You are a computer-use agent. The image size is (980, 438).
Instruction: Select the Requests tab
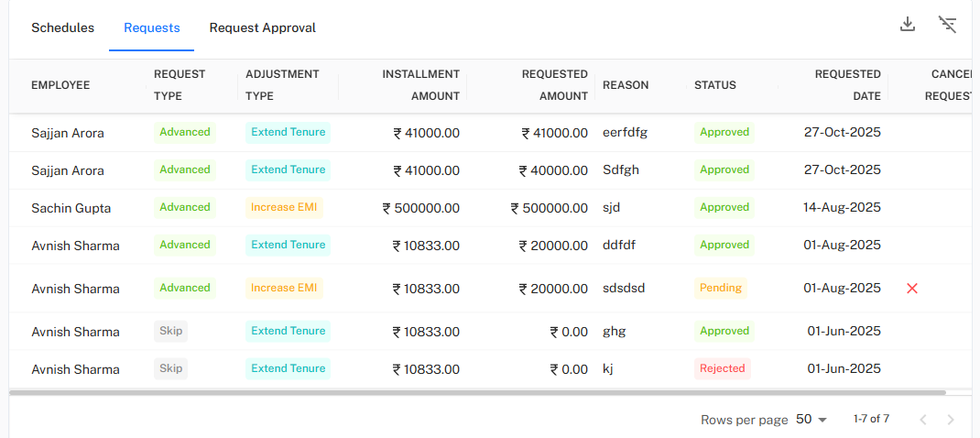coord(152,27)
